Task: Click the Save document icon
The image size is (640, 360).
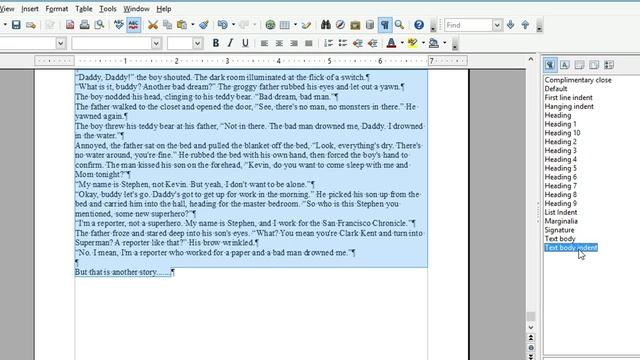Action: coord(16,25)
